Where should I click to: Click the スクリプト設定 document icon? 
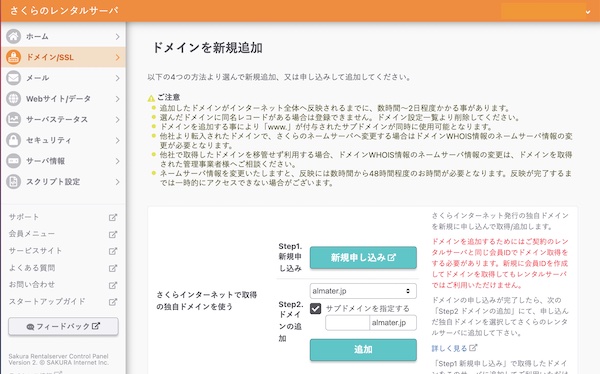[x=13, y=181]
